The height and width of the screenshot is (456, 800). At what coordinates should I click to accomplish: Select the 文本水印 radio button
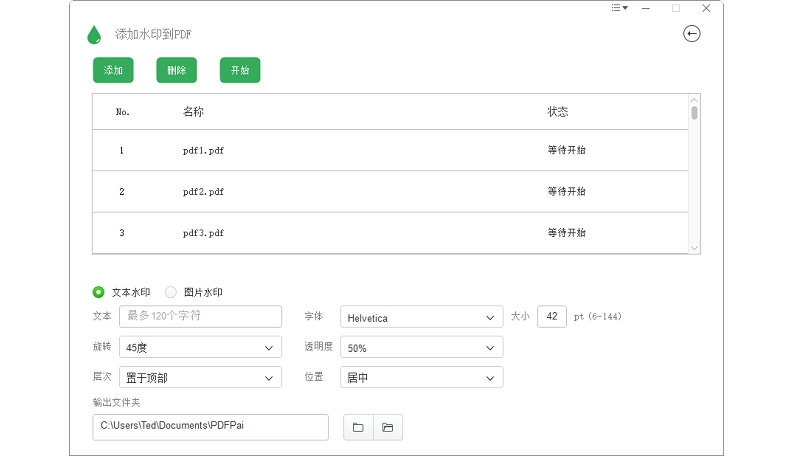[99, 292]
